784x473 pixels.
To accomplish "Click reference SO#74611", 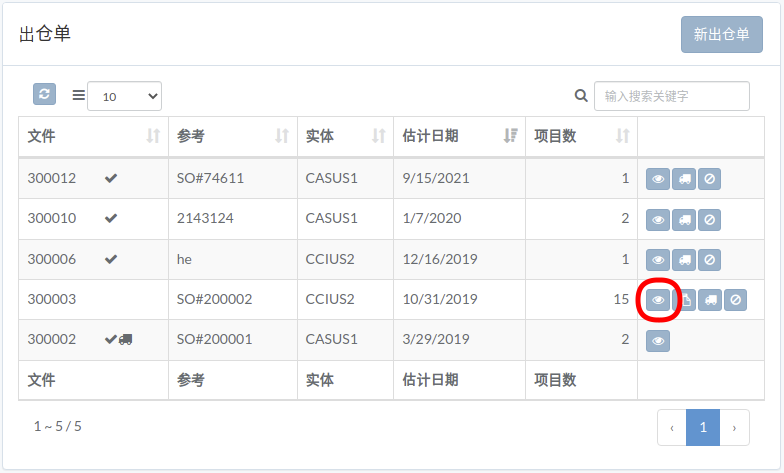I will (x=210, y=178).
